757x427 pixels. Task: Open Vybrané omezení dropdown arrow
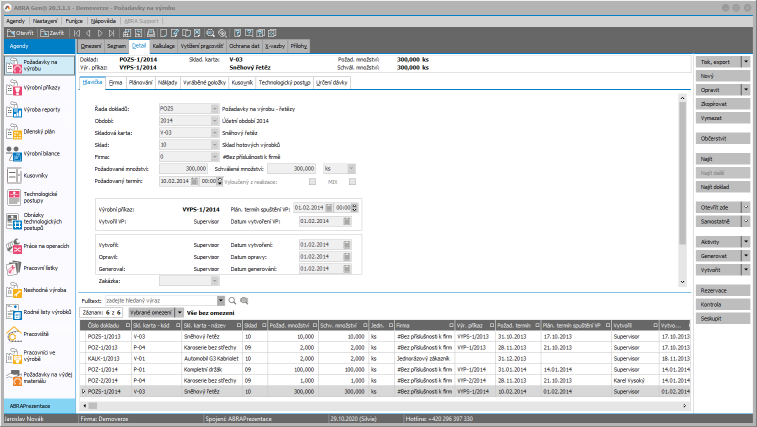(x=180, y=313)
